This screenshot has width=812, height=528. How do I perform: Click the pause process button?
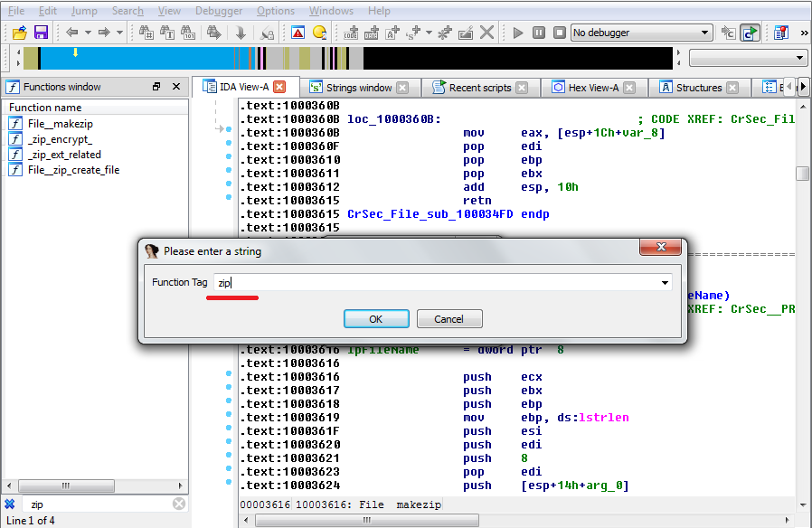pos(539,33)
